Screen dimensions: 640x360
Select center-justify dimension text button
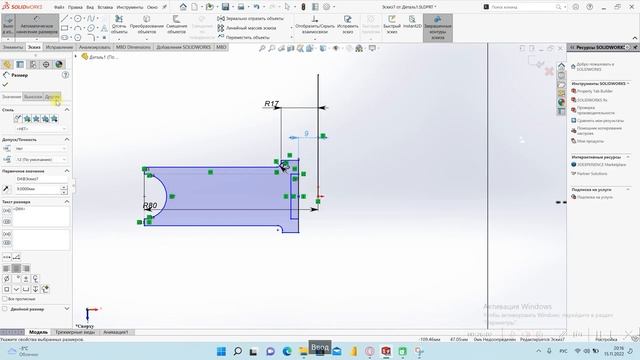(x=16, y=268)
